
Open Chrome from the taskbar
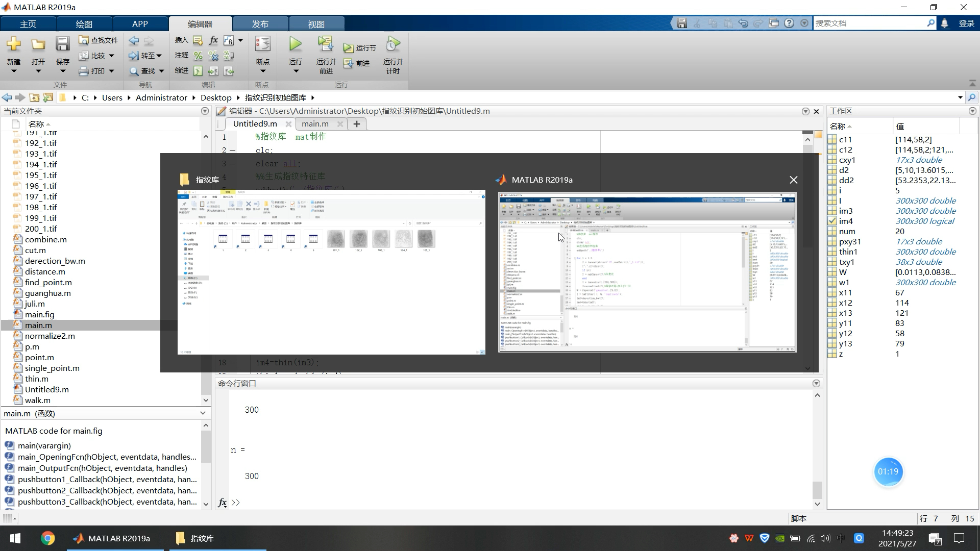(47, 538)
